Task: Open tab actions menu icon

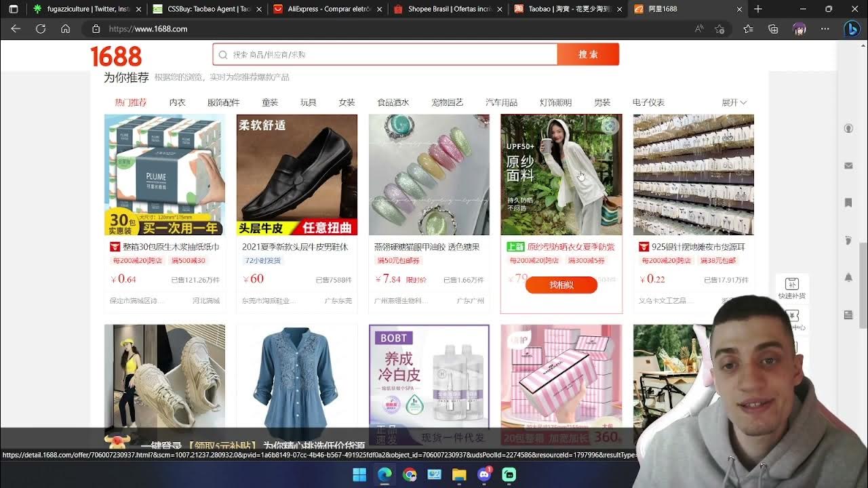Action: [x=13, y=9]
